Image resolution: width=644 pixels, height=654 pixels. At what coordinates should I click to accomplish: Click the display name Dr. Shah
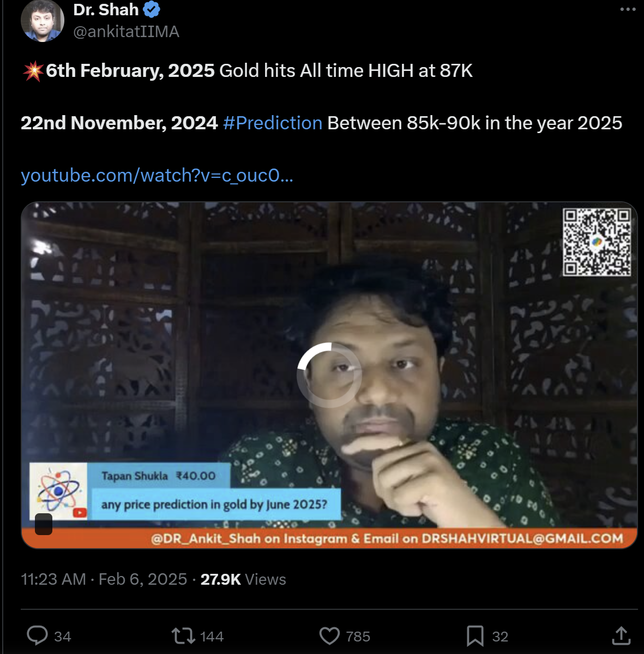[x=106, y=10]
